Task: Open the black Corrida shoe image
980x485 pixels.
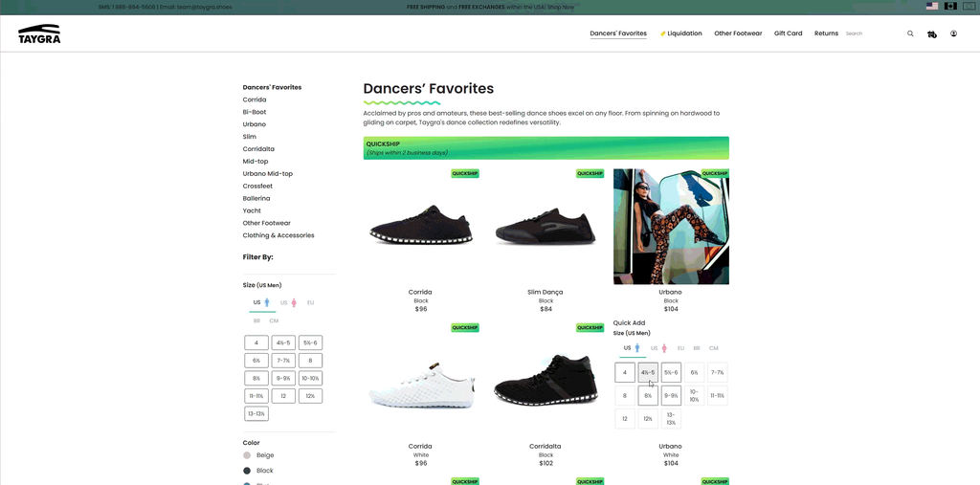Action: (x=421, y=227)
